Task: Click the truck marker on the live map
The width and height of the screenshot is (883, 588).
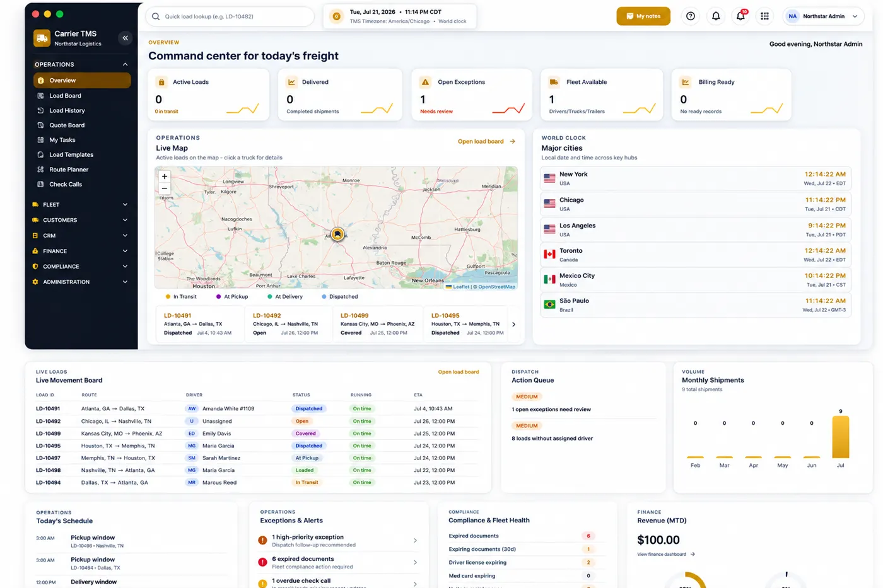Action: 337,234
